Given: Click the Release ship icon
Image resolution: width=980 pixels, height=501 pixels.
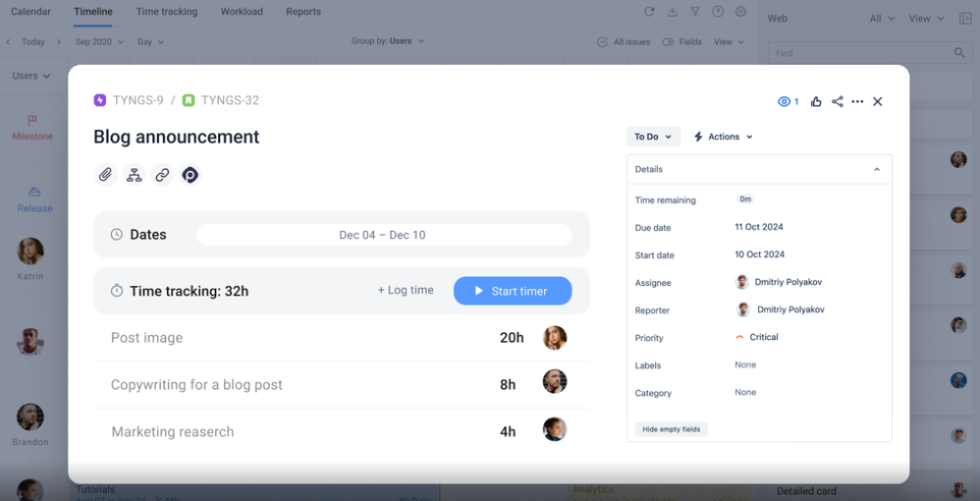Looking at the screenshot, I should coord(35,192).
